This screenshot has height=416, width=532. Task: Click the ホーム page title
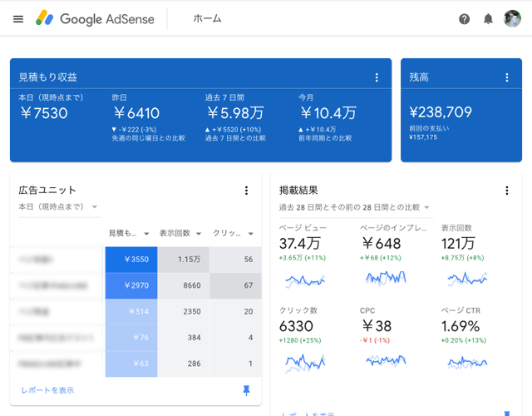(x=207, y=18)
